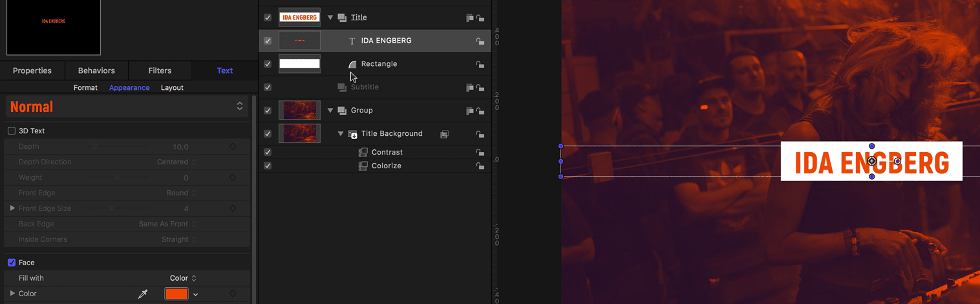Open the chevron menu beside the color swatch
The height and width of the screenshot is (304, 980).
196,294
